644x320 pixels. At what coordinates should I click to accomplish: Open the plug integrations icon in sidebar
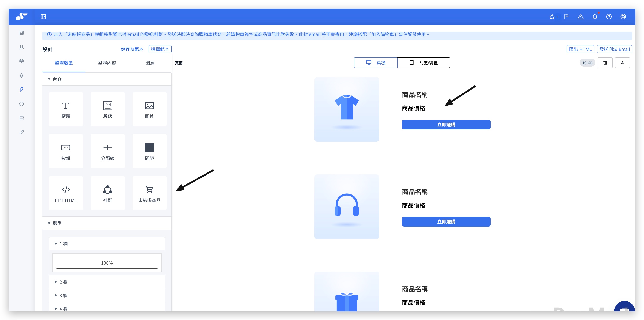point(22,132)
